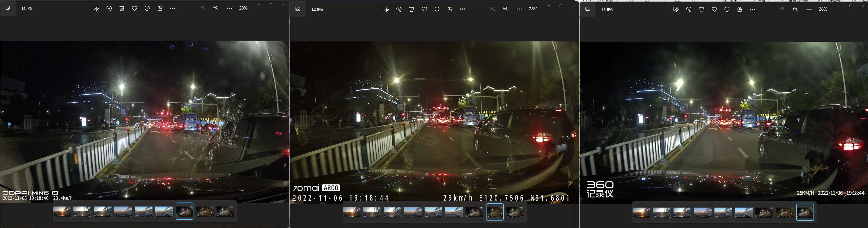Delete the photo in L3.JPG window
The image size is (868, 228).
click(701, 10)
